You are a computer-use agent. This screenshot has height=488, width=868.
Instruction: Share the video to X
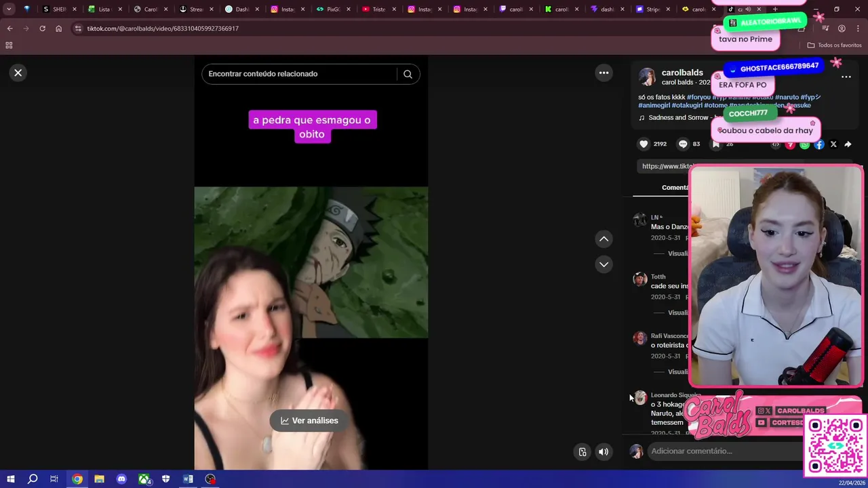click(x=833, y=144)
